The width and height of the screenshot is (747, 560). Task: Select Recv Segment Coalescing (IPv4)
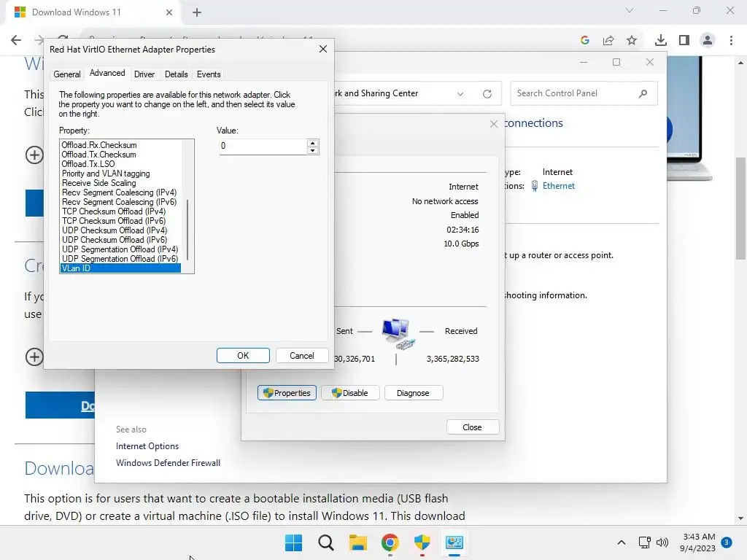click(x=119, y=192)
